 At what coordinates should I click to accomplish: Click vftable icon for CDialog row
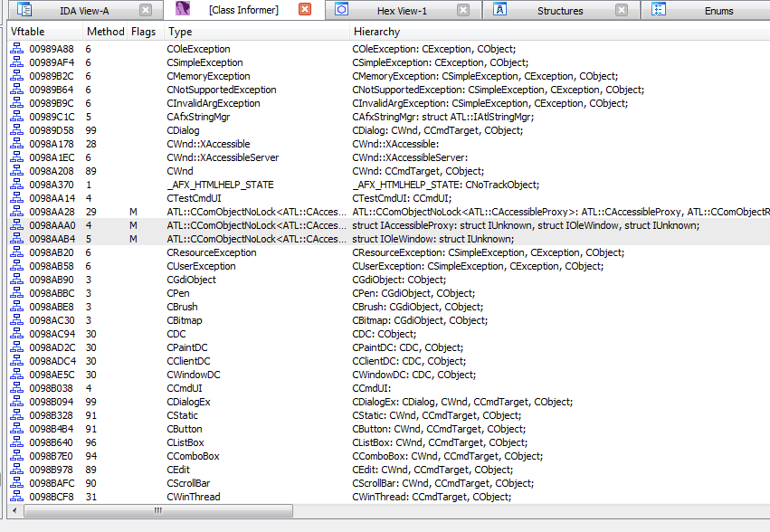[16, 130]
